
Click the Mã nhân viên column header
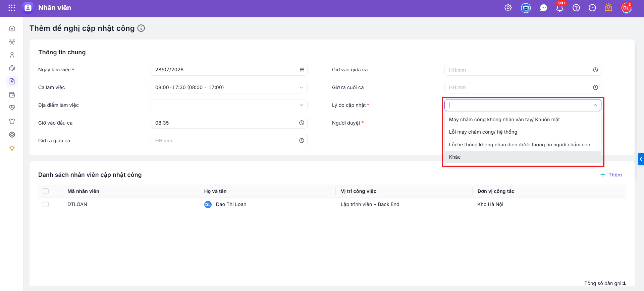point(83,191)
